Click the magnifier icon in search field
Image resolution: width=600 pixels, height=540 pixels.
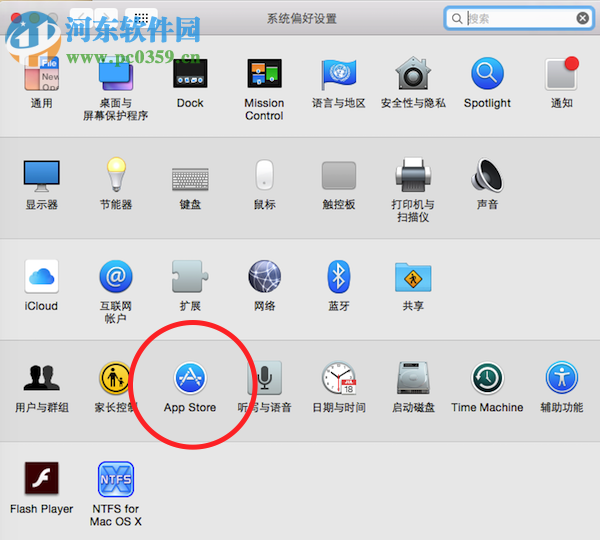tap(457, 18)
